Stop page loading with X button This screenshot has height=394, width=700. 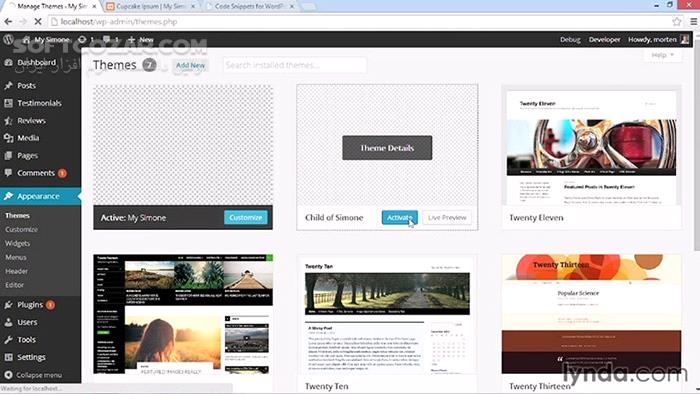click(x=38, y=21)
